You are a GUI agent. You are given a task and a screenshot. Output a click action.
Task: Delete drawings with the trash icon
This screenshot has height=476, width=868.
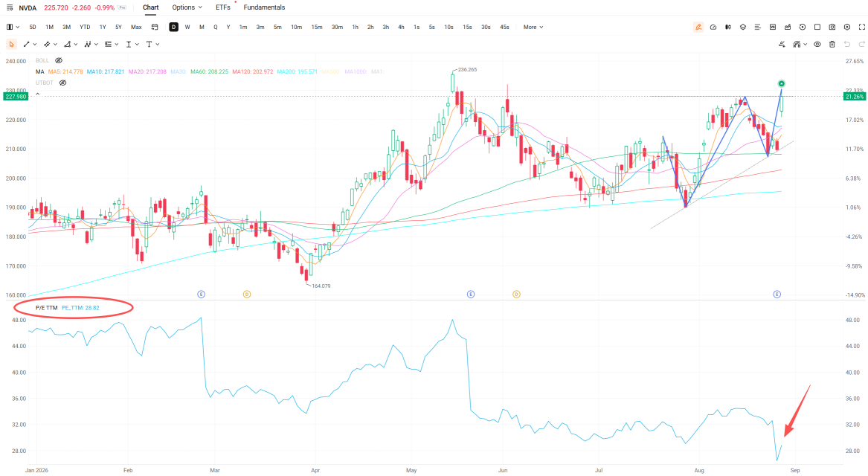coord(832,45)
